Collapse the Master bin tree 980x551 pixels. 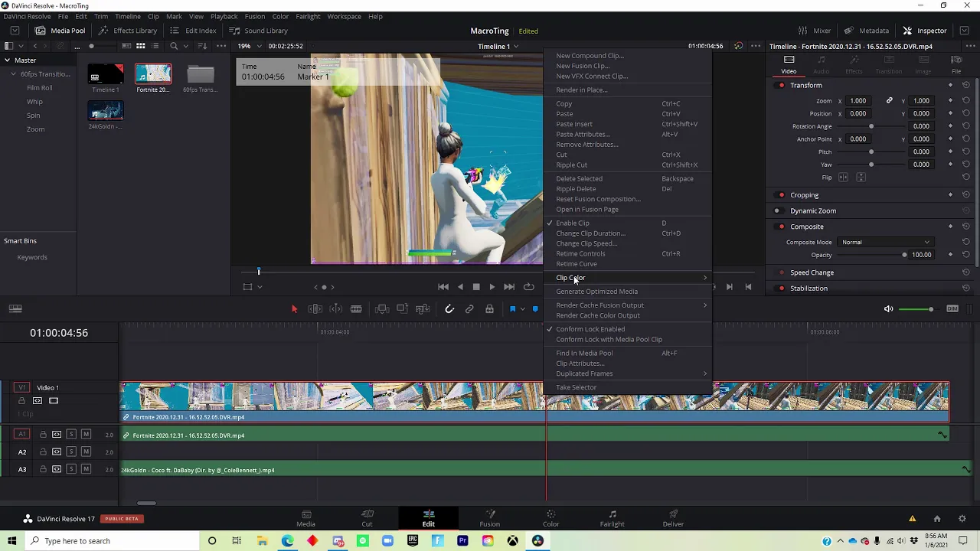pos(8,60)
